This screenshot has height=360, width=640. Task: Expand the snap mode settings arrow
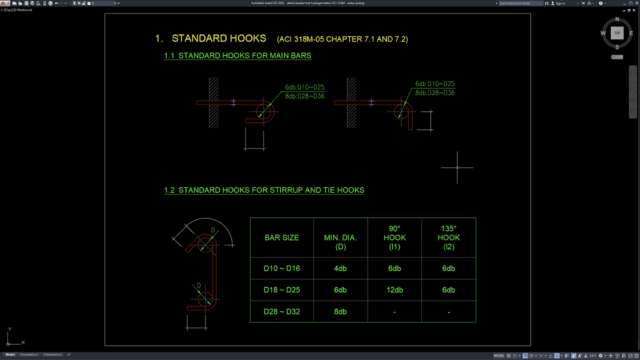(520, 356)
